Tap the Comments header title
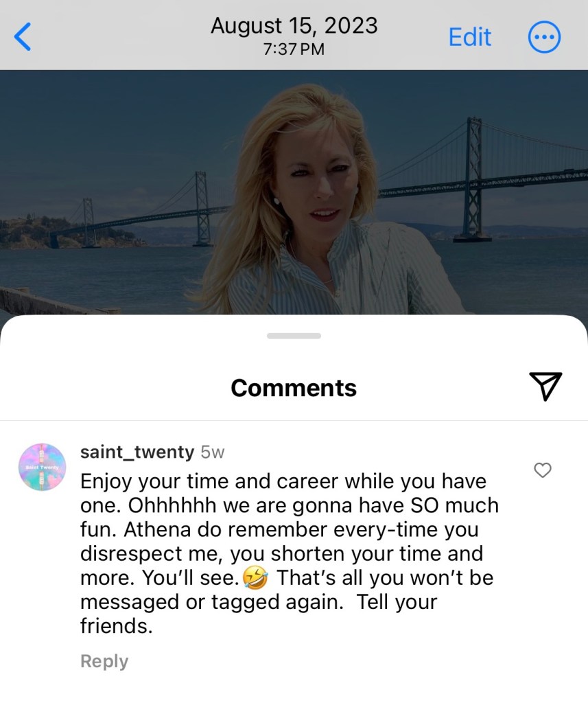 pos(294,388)
